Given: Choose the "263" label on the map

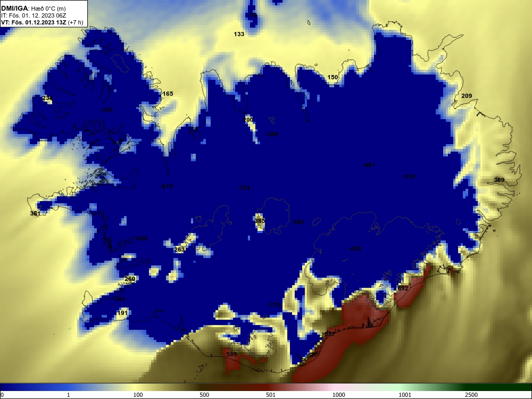Looking at the screenshot, I should (x=179, y=250).
